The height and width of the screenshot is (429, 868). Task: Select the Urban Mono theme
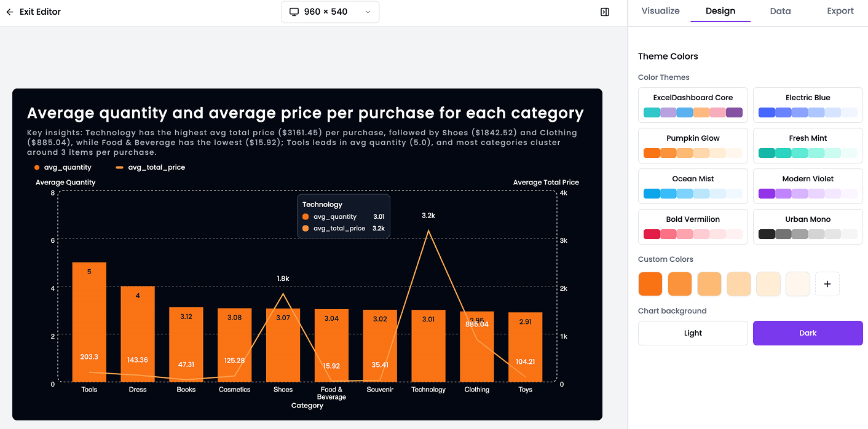coord(807,226)
